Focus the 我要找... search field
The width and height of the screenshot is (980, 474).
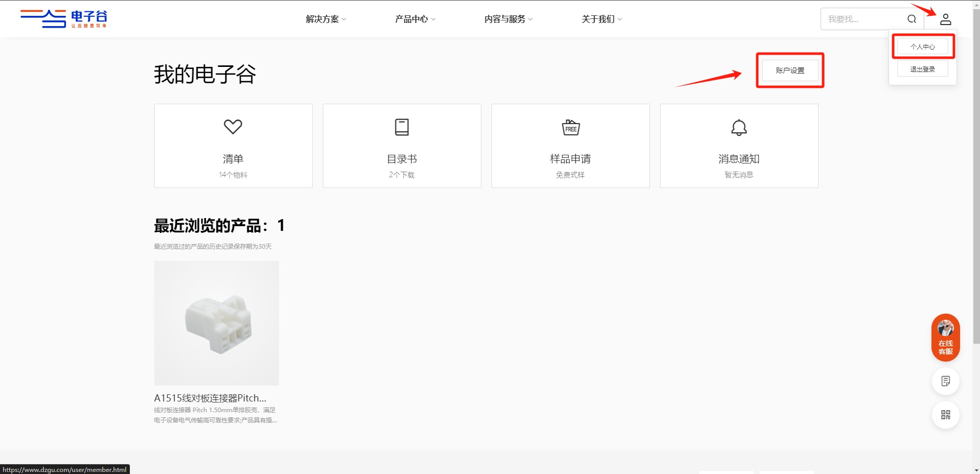(x=864, y=19)
